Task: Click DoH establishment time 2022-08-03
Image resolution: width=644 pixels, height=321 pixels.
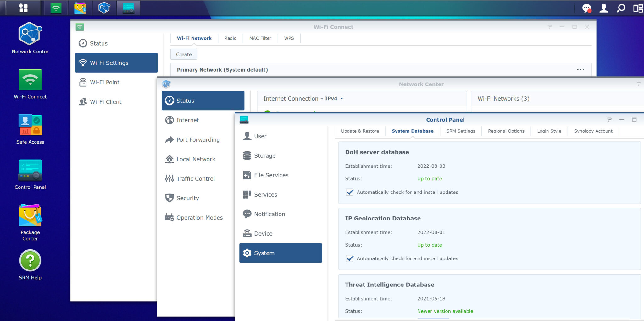Action: [431, 166]
